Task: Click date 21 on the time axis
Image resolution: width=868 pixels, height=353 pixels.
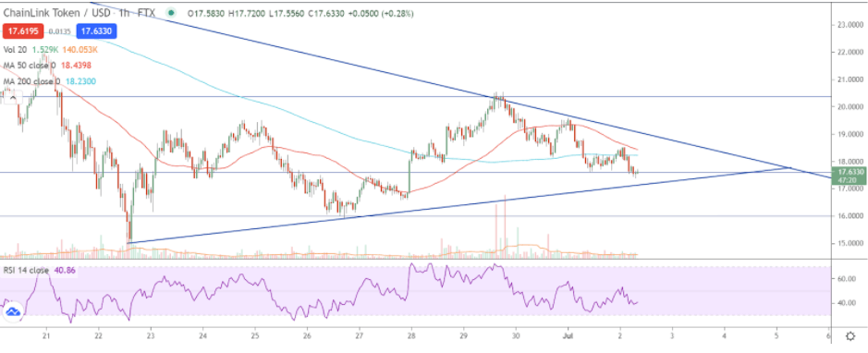Action: (46, 336)
